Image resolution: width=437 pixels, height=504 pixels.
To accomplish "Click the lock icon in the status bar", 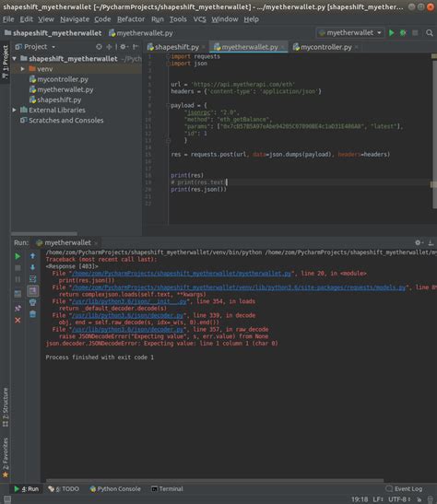I will (x=431, y=499).
